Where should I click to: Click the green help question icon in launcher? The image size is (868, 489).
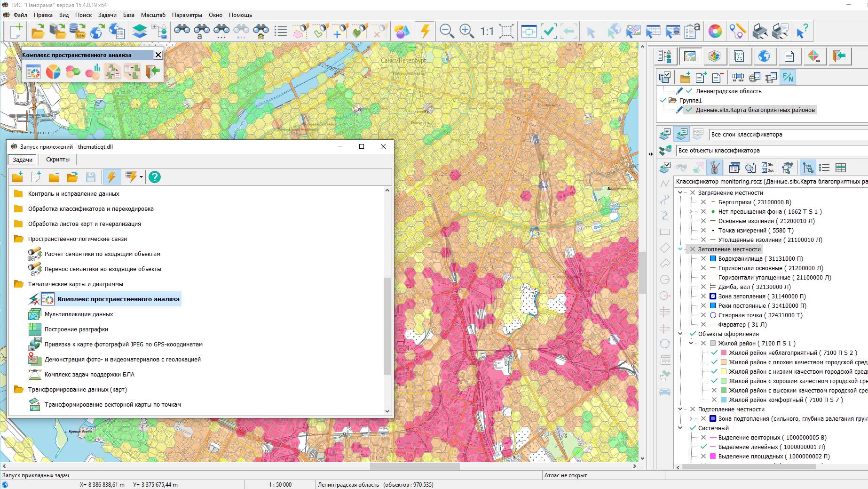tap(154, 177)
